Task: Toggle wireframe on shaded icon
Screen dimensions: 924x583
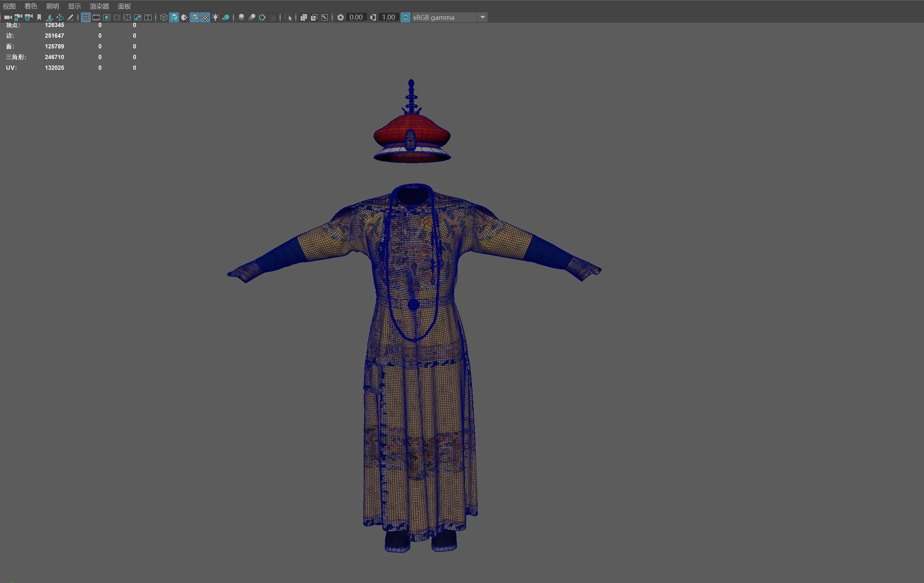Action: 194,17
